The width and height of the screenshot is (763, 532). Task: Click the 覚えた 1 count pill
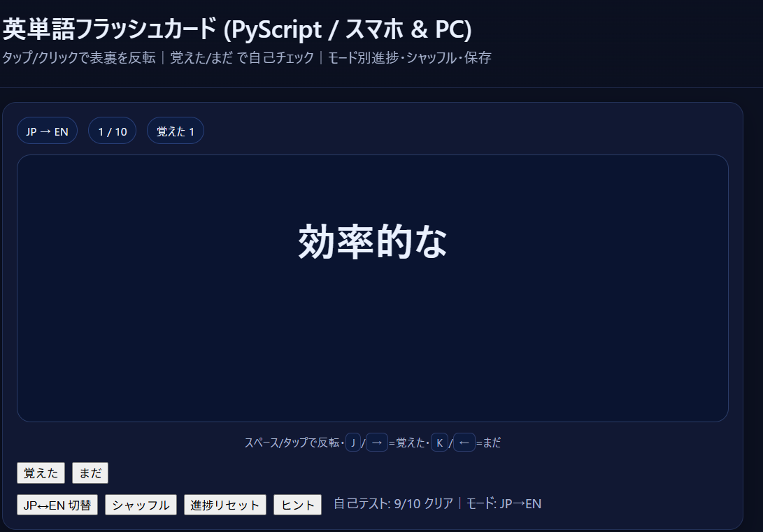175,131
